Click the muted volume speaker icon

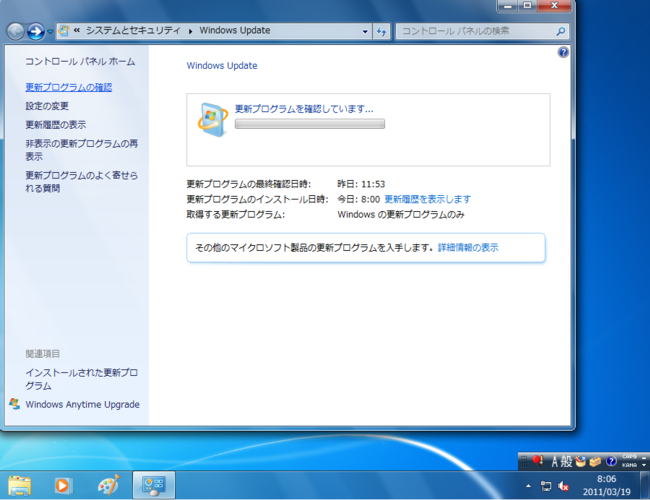pos(563,486)
